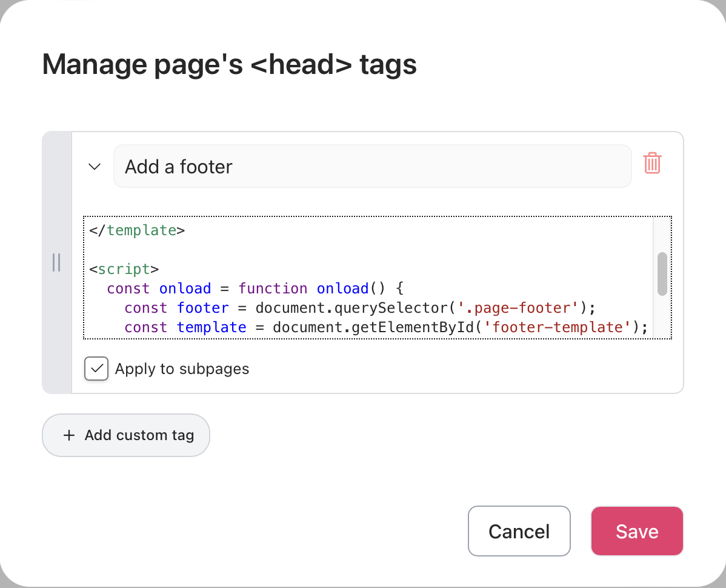Screen dimensions: 726x588
Task: Click the plus icon in Add custom tag
Action: click(69, 435)
